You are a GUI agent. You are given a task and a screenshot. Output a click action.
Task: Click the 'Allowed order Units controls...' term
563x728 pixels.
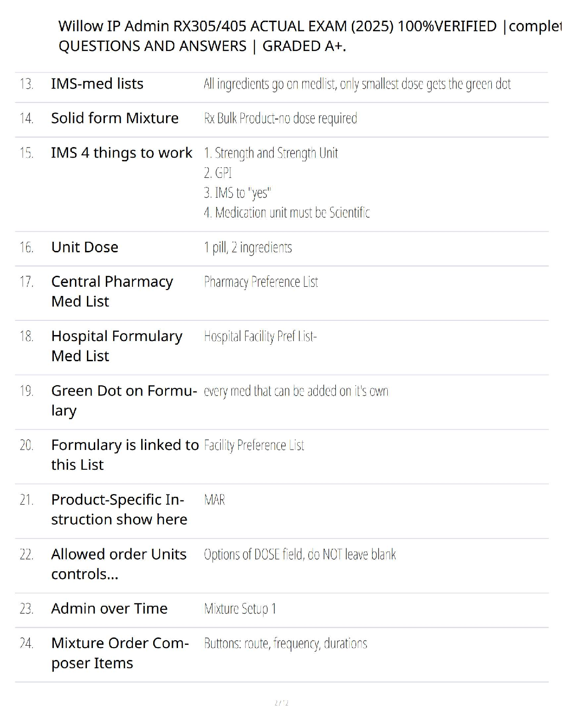119,564
